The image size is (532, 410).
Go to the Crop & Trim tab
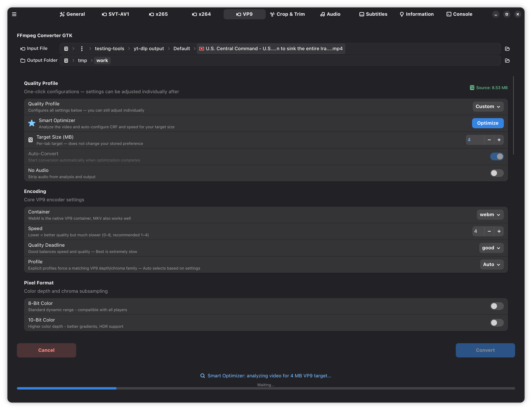point(287,14)
